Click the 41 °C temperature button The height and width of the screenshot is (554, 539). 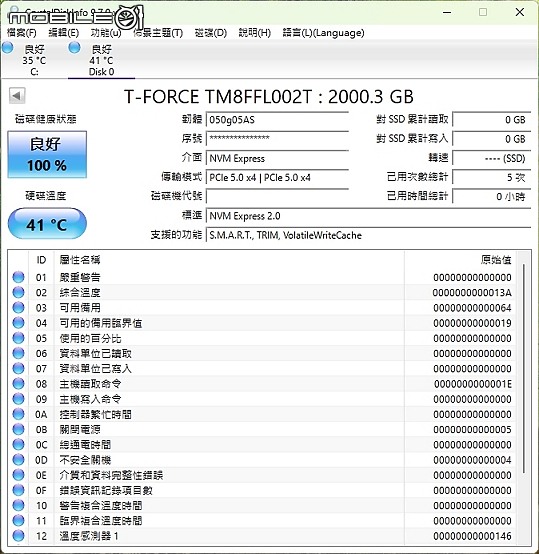[47, 224]
